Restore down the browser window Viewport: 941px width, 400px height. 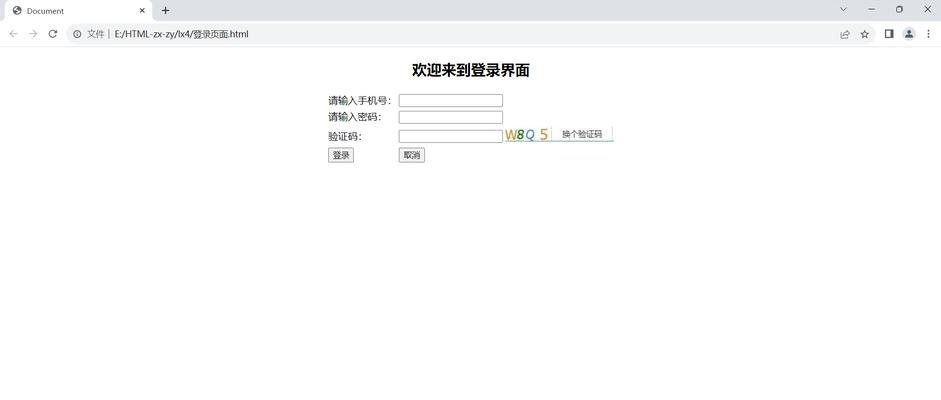(x=899, y=10)
